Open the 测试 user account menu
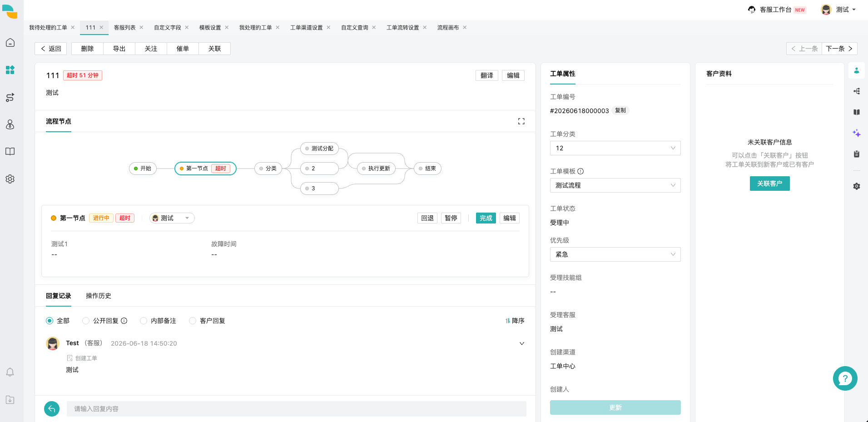The image size is (868, 422). (838, 10)
